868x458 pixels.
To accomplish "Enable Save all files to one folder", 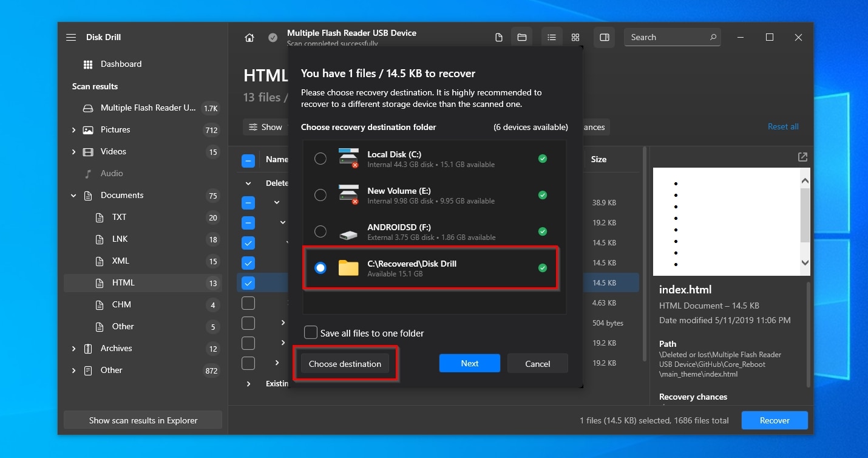I will [x=311, y=332].
